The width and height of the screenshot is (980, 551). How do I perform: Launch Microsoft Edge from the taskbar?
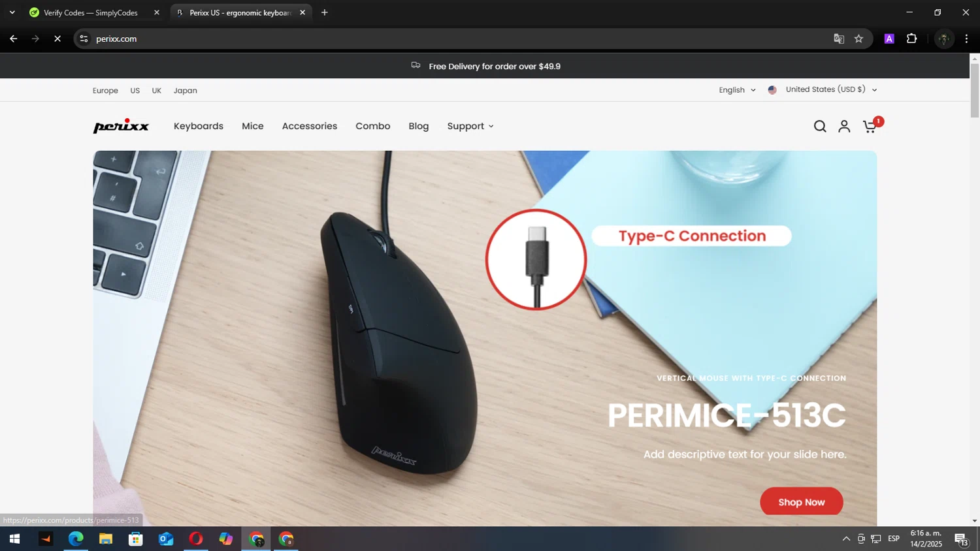click(76, 539)
